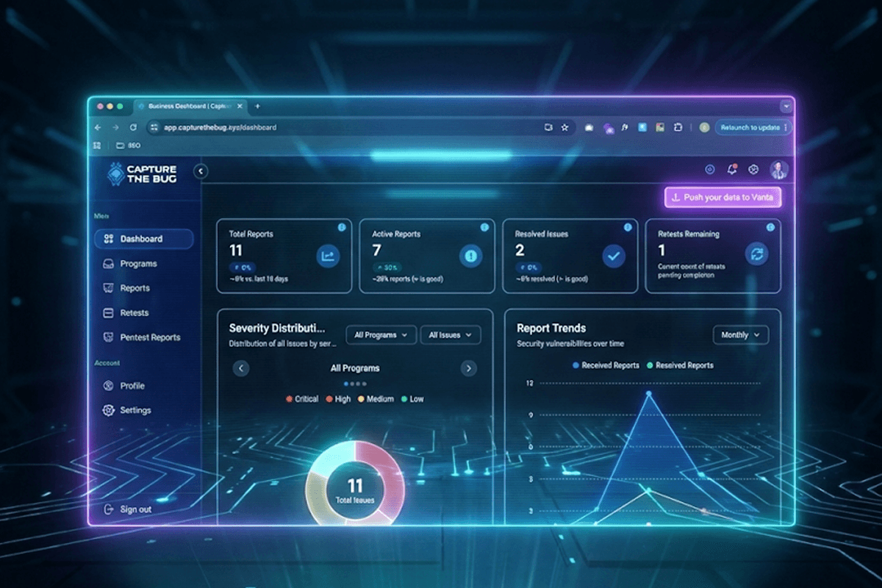Bookmark the page with the star icon
This screenshot has height=588, width=882.
coord(565,127)
